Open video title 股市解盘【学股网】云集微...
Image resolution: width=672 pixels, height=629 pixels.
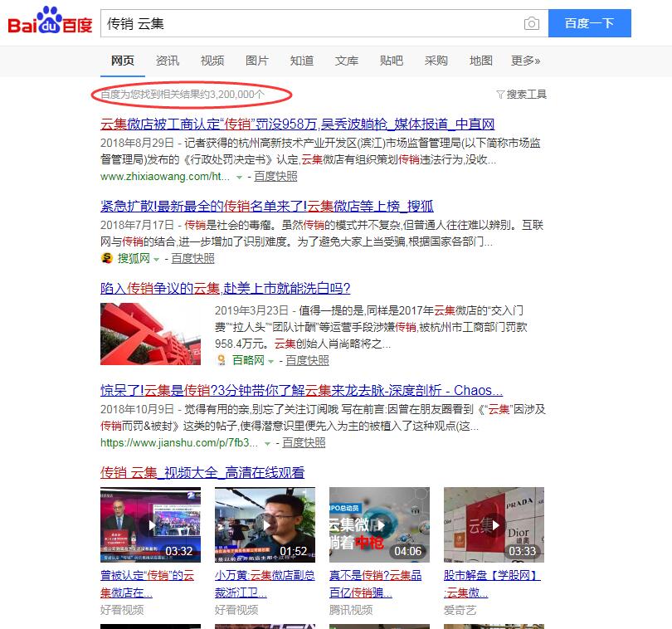[493, 584]
